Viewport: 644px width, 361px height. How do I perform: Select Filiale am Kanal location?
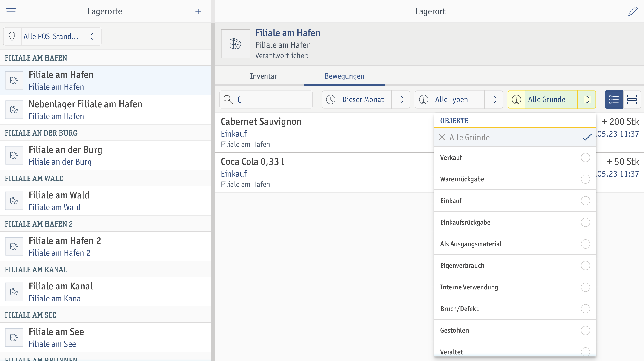pyautogui.click(x=105, y=292)
